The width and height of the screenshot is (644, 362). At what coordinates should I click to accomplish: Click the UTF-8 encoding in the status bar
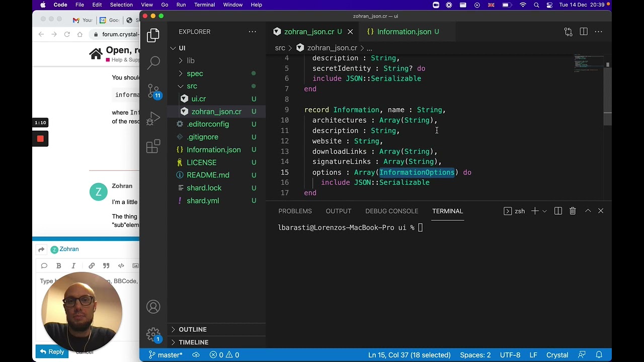[510, 355]
